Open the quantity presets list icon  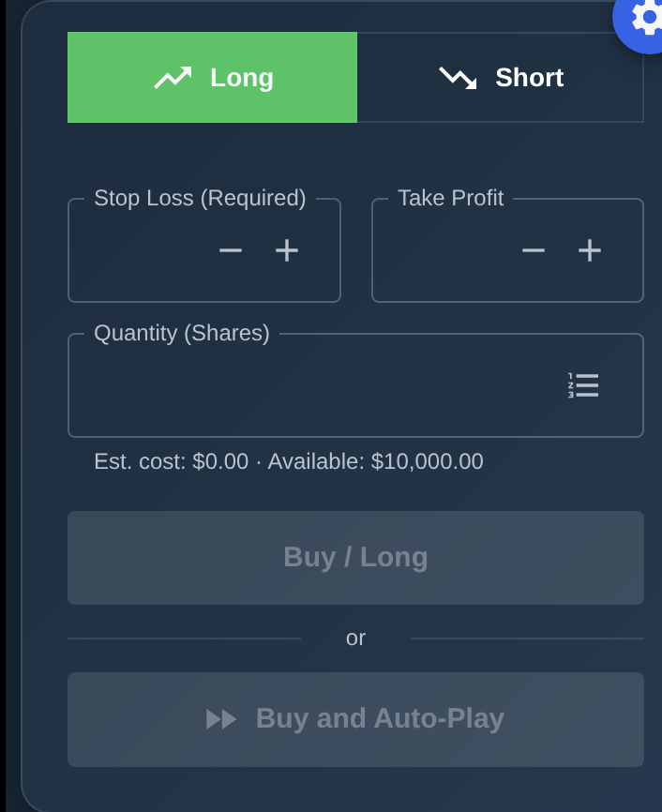pyautogui.click(x=582, y=384)
